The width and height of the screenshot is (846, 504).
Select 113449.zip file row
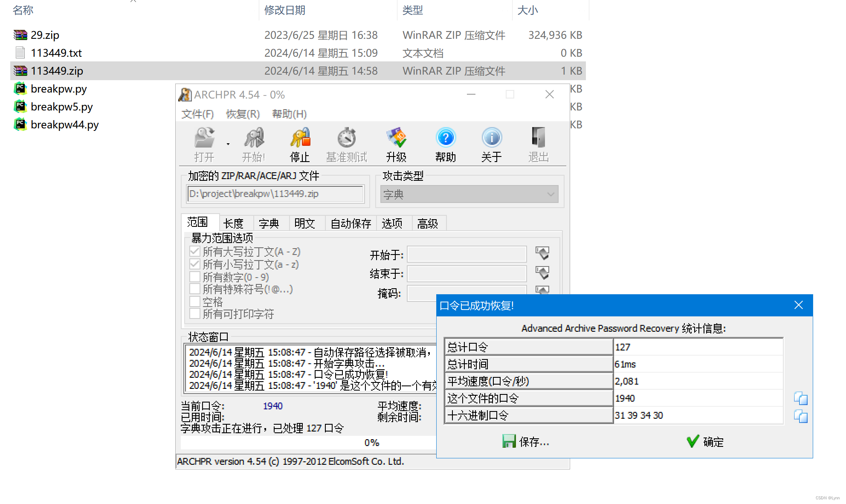[x=298, y=71]
